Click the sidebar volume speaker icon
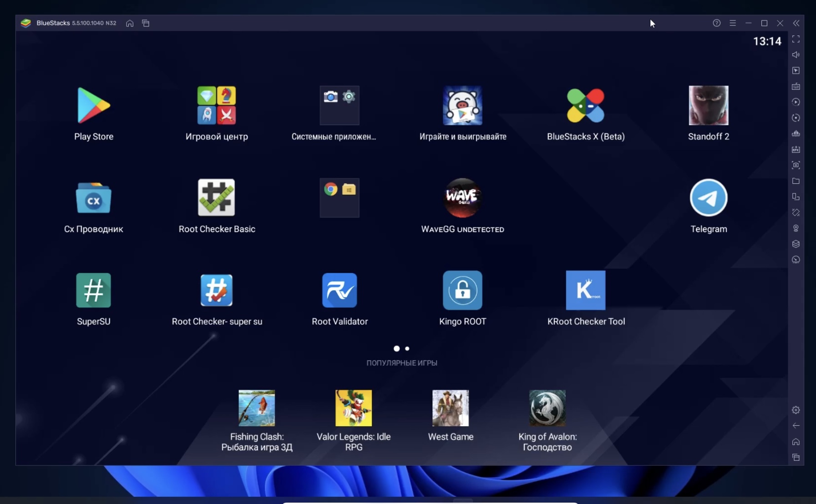Screen dimensions: 816x504 [796, 55]
